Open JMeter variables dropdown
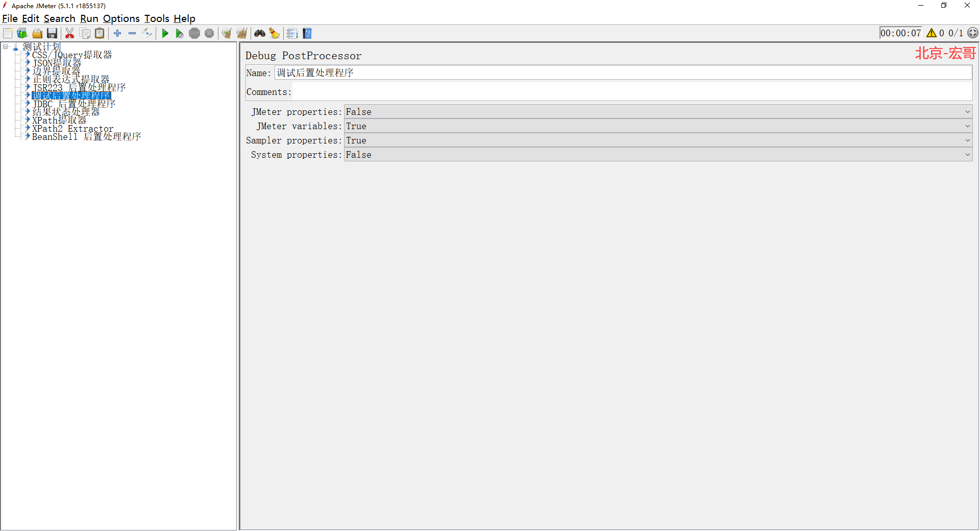 tap(658, 126)
